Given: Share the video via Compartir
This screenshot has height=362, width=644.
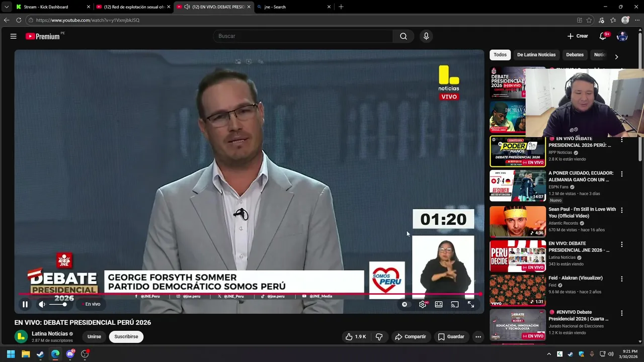Looking at the screenshot, I should pyautogui.click(x=410, y=337).
